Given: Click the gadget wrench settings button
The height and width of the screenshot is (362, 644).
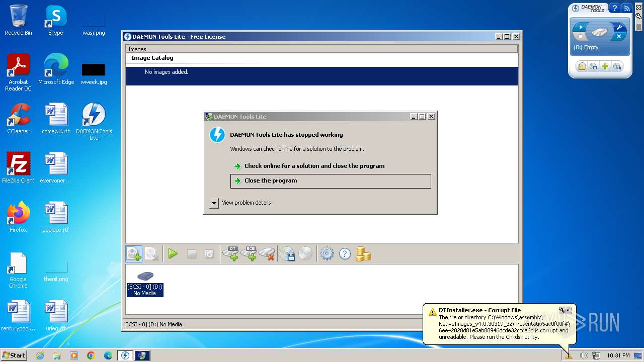Looking at the screenshot, I should coord(619,27).
